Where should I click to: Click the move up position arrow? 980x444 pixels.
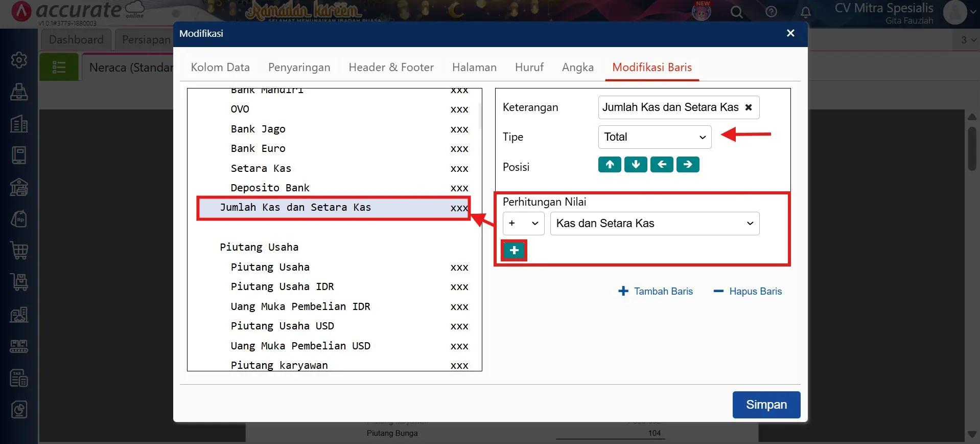coord(610,165)
